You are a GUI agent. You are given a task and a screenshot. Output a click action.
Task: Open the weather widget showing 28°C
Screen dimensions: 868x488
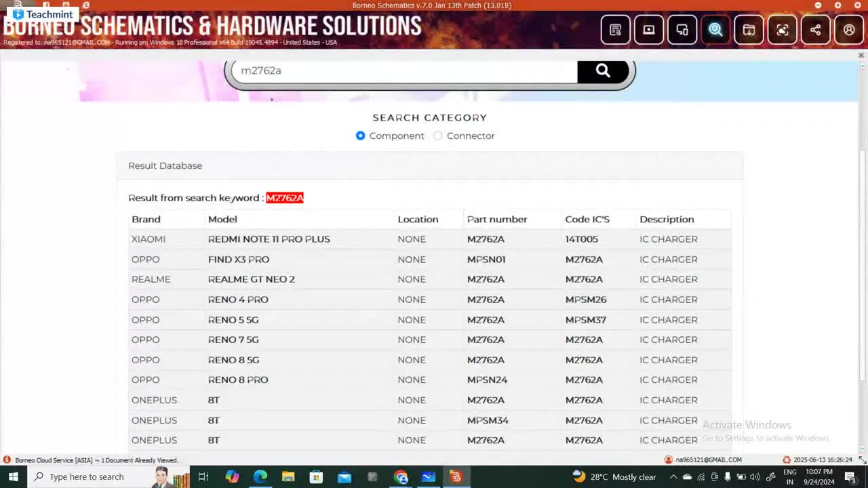614,477
